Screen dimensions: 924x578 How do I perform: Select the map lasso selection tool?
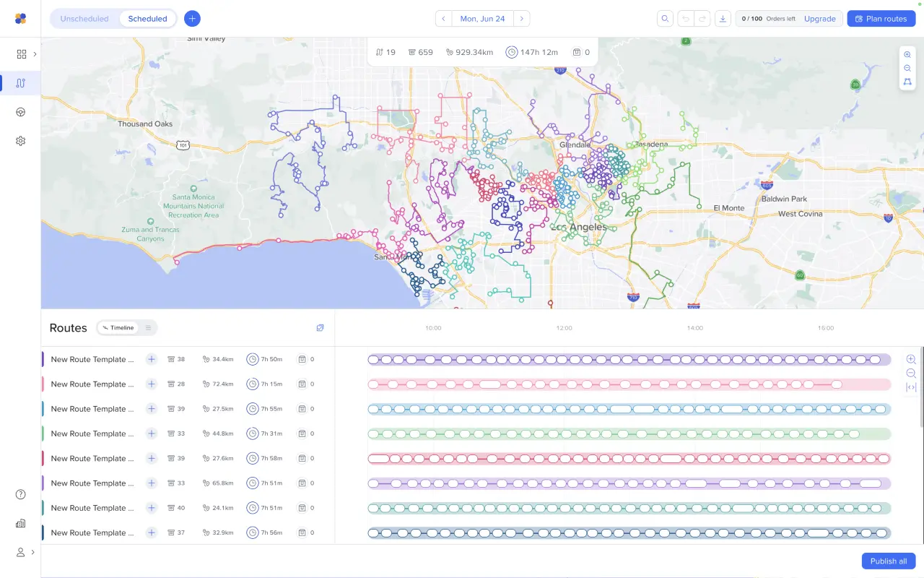pyautogui.click(x=907, y=82)
